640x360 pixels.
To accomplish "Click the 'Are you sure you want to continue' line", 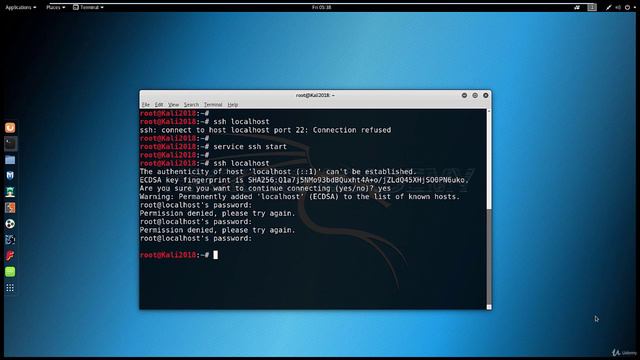I will [x=265, y=189].
